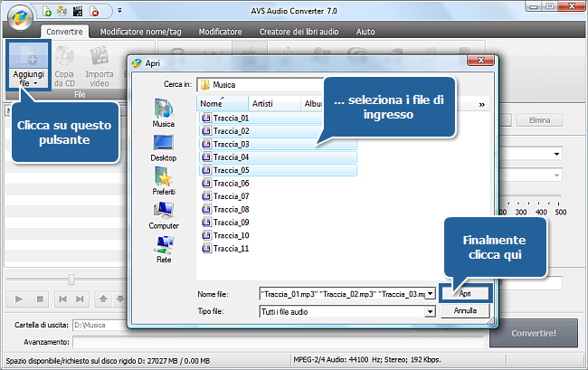Open the quick access toolbar customize arrow
Image resolution: width=588 pixels, height=370 pixels.
[119, 11]
